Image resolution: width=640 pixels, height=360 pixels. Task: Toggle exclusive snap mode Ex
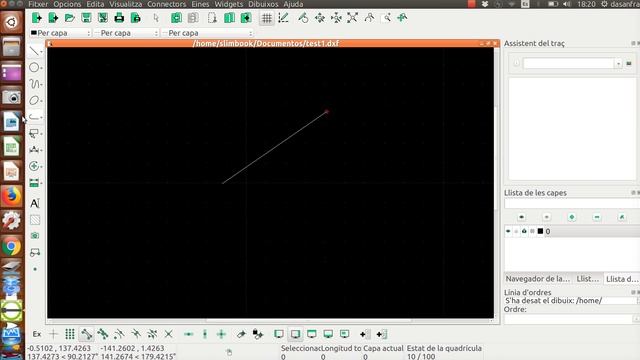coord(37,334)
